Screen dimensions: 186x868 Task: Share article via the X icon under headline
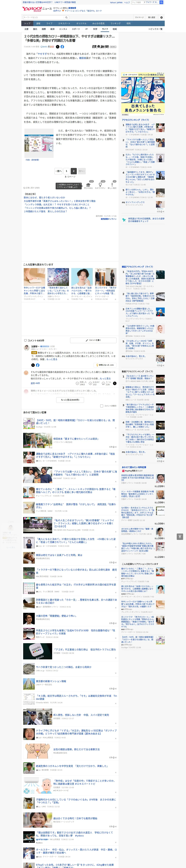coord(57,47)
